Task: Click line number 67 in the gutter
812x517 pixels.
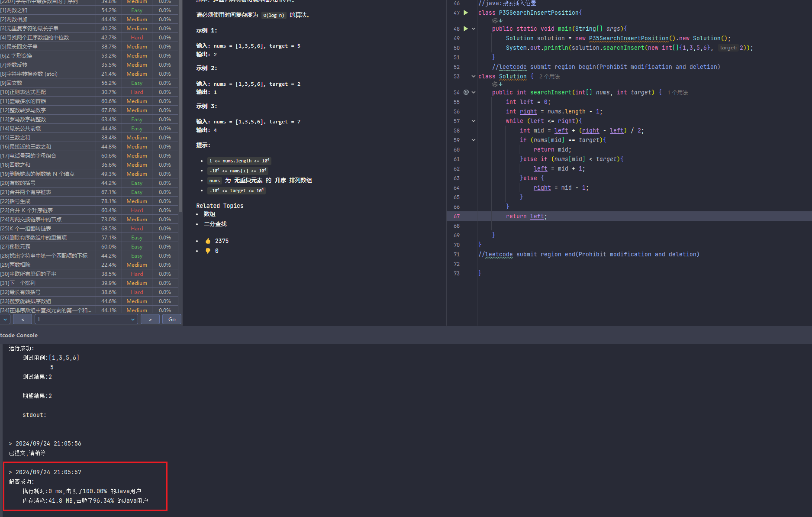Action: point(457,216)
